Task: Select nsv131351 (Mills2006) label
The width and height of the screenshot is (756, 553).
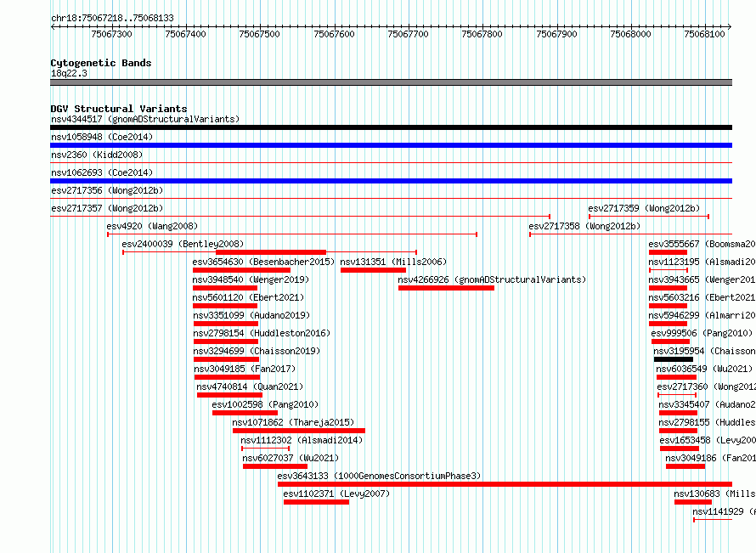Action: [393, 262]
